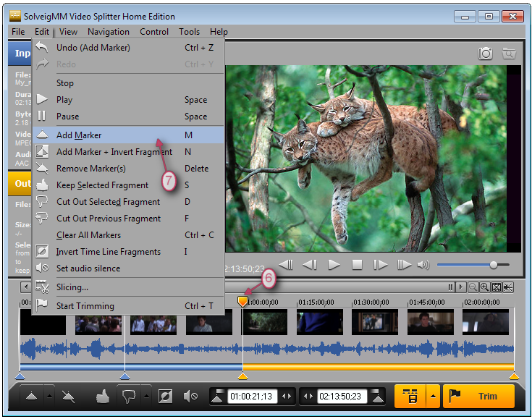Click stepper arrows before right time field
Screen dimensions: 532x419
[x=308, y=397]
